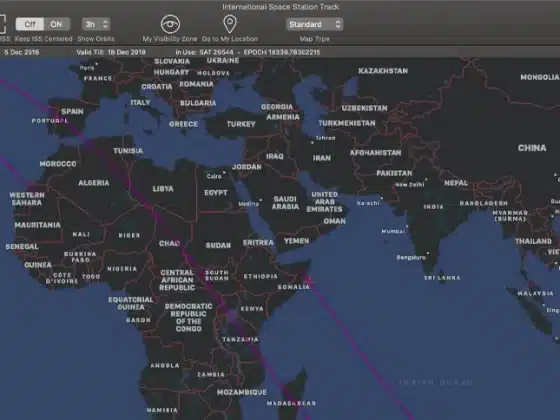Open the 3h Show Orbits dropdown
This screenshot has height=420, width=560.
[x=96, y=24]
